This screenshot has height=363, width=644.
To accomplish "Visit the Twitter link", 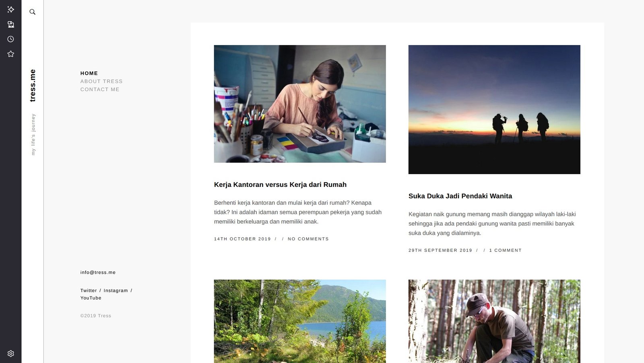I will tap(89, 290).
